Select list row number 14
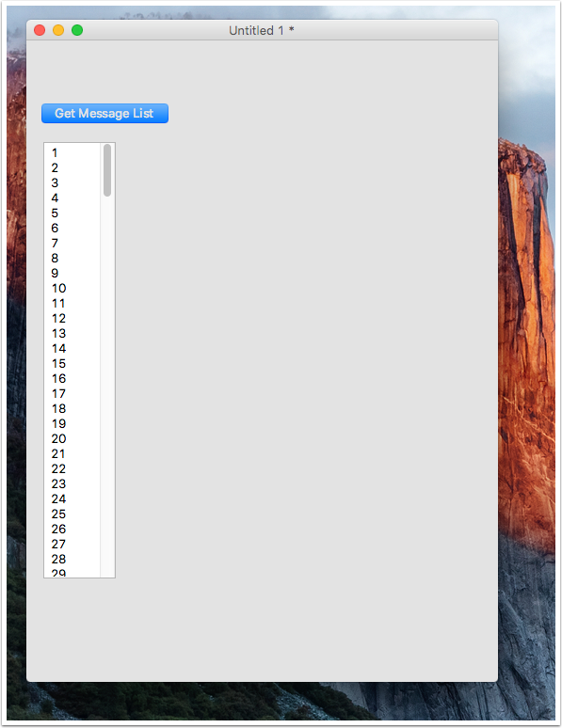Viewport: 562px width, 728px height. tap(72, 348)
